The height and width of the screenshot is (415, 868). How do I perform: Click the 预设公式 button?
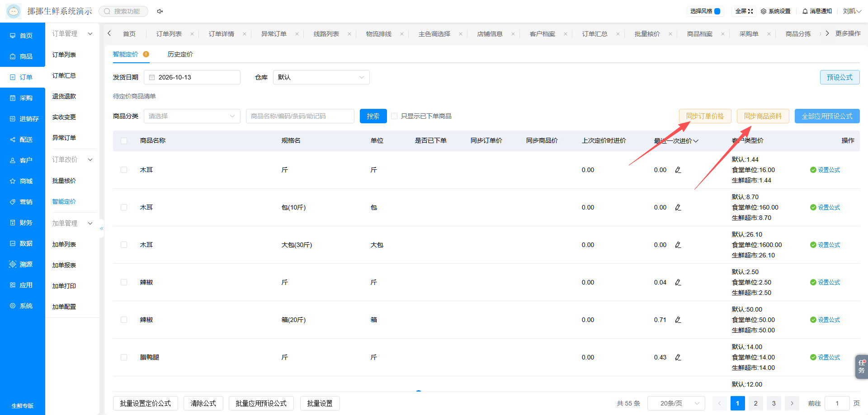pyautogui.click(x=840, y=77)
